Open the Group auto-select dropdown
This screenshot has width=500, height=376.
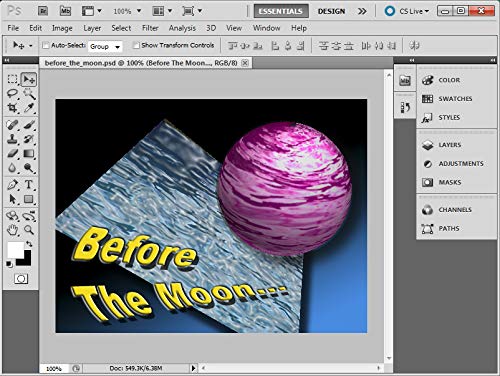[x=105, y=47]
